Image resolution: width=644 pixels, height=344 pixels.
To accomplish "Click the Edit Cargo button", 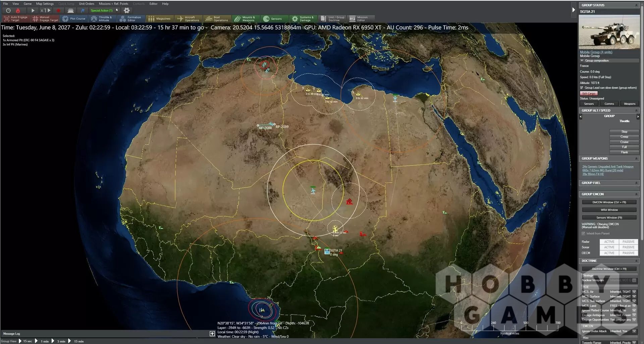I will click(x=589, y=93).
